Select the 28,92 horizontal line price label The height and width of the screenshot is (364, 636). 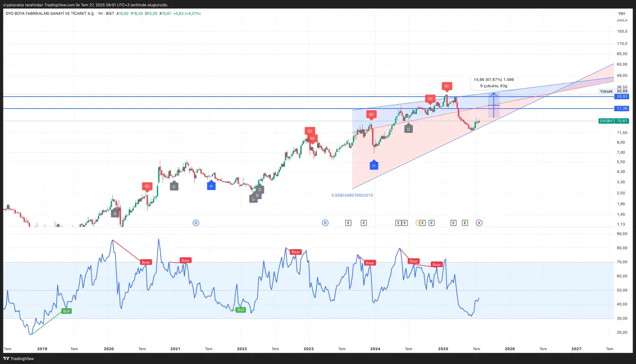tap(622, 96)
